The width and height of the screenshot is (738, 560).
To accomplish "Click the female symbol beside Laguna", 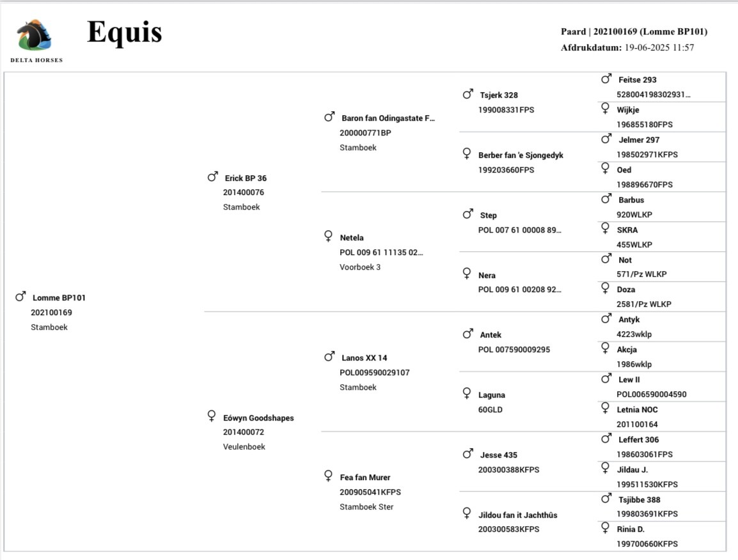I will click(467, 394).
